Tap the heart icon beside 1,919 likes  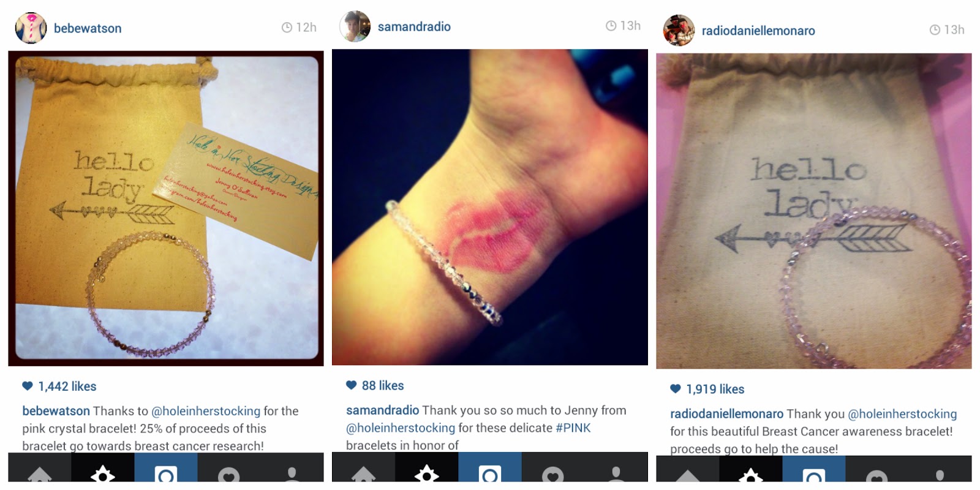click(x=676, y=388)
